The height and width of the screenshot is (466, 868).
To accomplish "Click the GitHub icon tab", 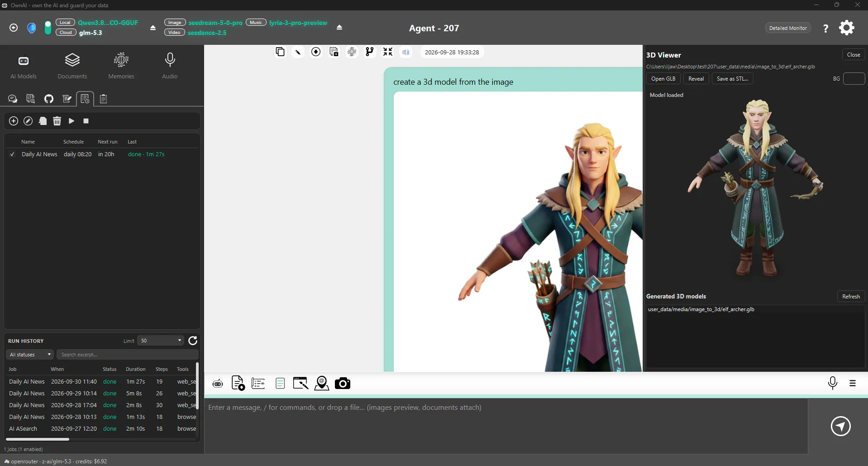I will click(49, 99).
